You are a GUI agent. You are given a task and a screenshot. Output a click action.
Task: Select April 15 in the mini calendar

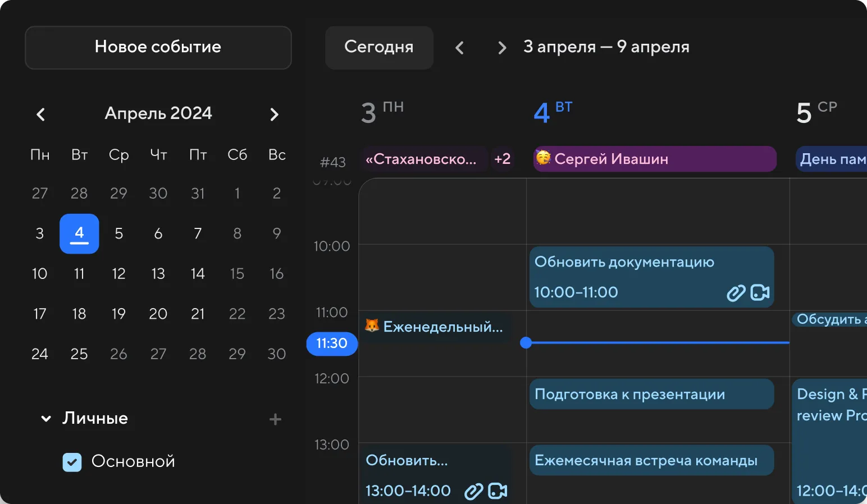point(237,274)
